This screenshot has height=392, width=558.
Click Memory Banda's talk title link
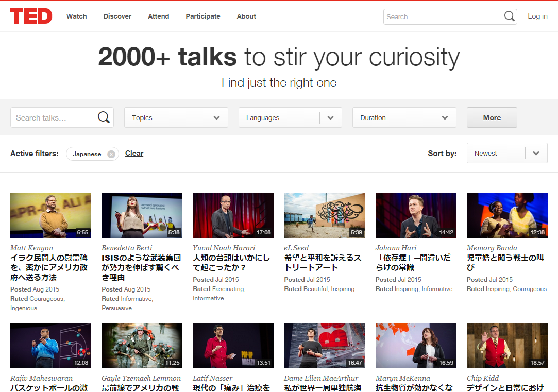point(505,263)
